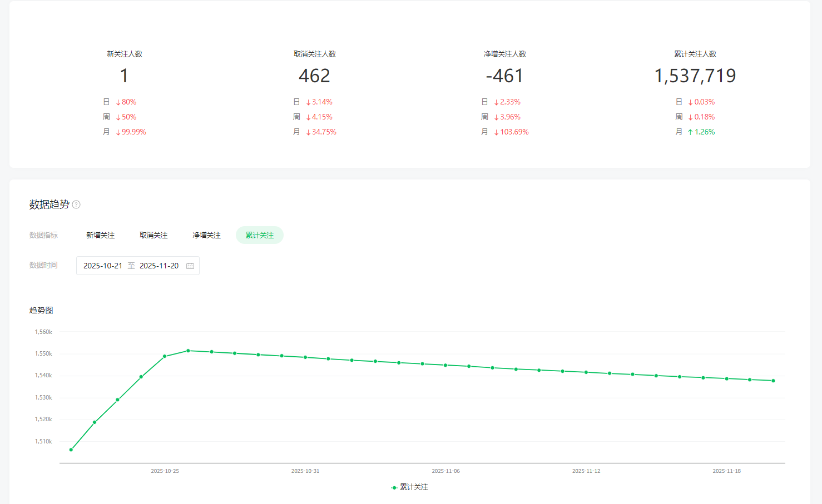
Task: Show the 净增关注 metric
Action: [x=207, y=236]
